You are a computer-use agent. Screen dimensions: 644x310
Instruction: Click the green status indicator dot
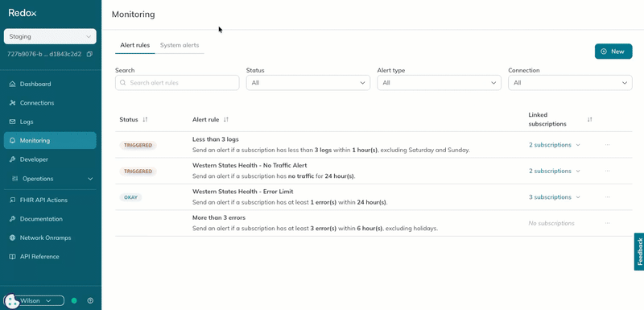point(74,300)
